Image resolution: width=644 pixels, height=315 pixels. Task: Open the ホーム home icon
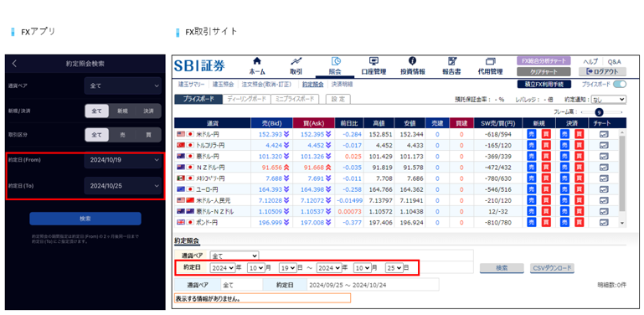click(257, 61)
